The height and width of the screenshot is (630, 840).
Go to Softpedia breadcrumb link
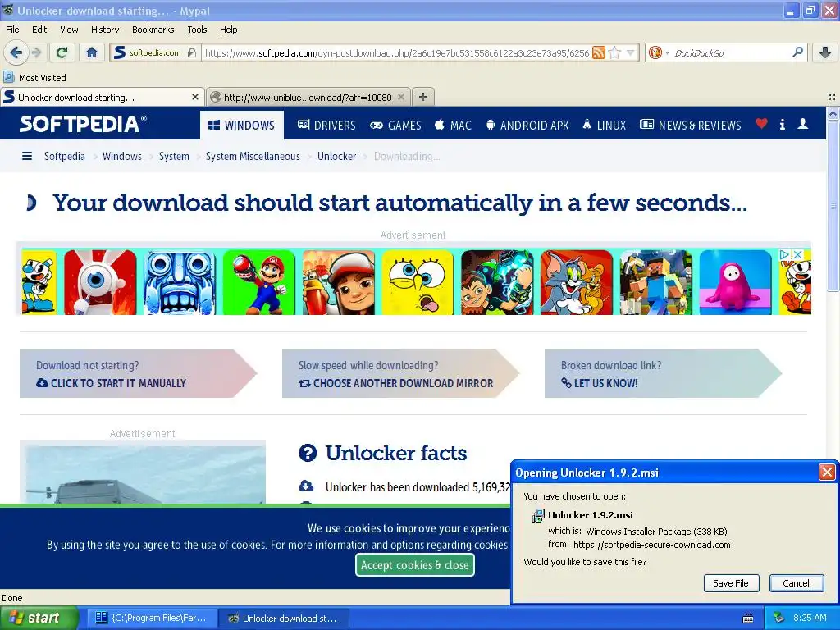pyautogui.click(x=64, y=156)
